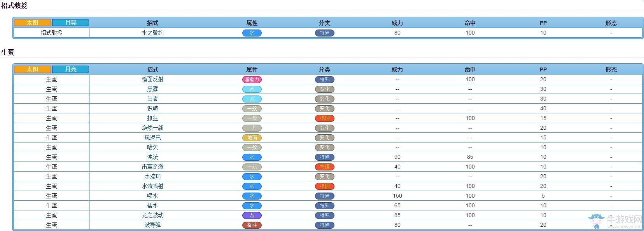
Task: Click the 150 power value for 喷水
Action: pos(397,196)
